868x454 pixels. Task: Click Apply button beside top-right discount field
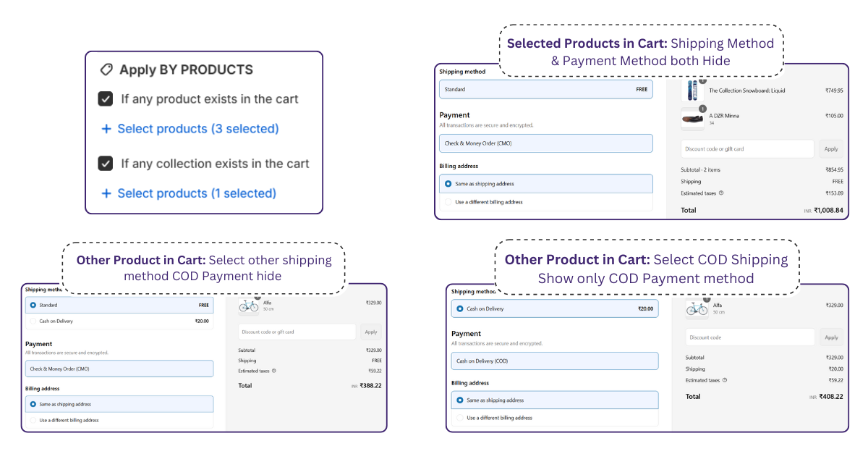click(831, 149)
